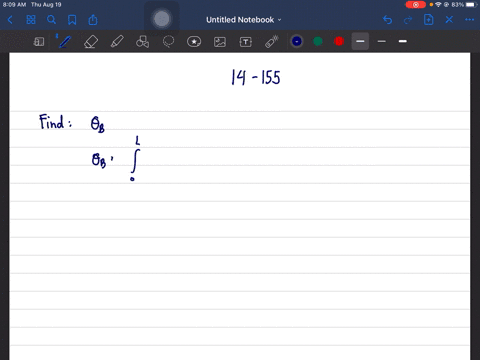Select the Text box tool
This screenshot has width=480, height=360.
click(246, 42)
